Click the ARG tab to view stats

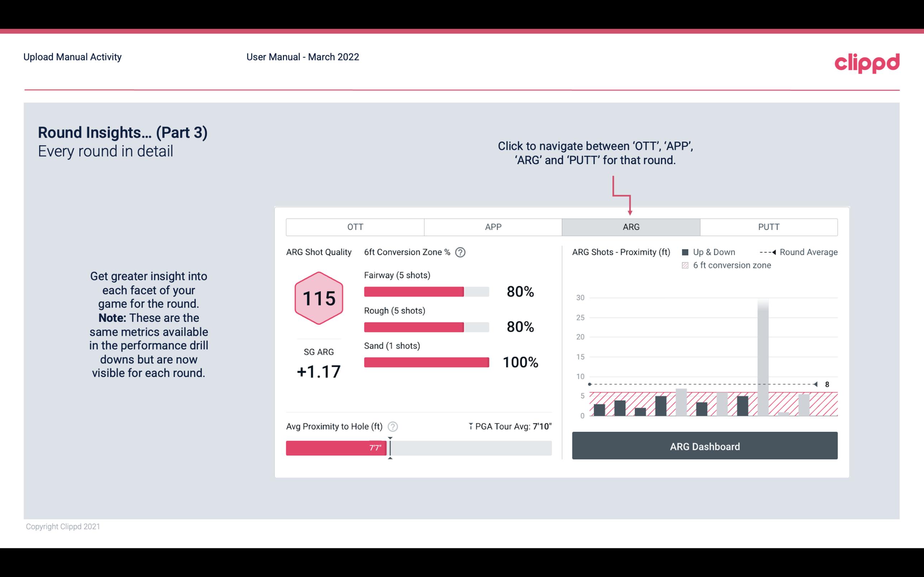tap(630, 227)
